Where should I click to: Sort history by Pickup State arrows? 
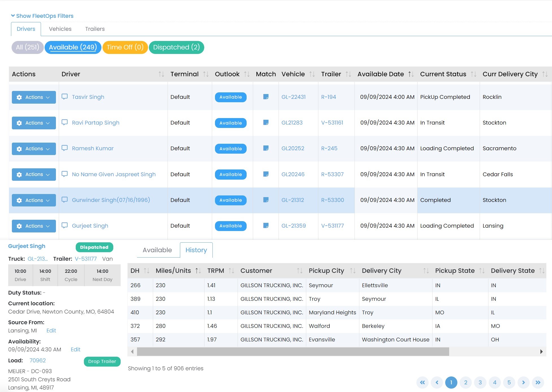[482, 271]
